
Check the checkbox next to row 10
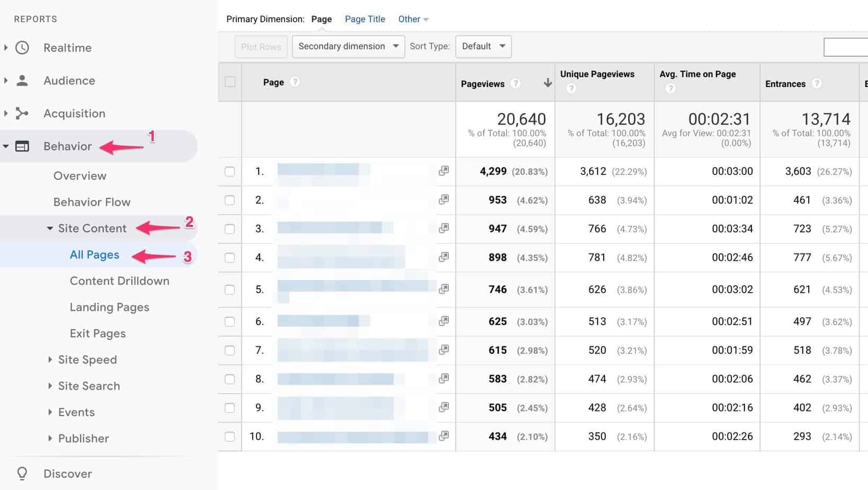point(229,436)
